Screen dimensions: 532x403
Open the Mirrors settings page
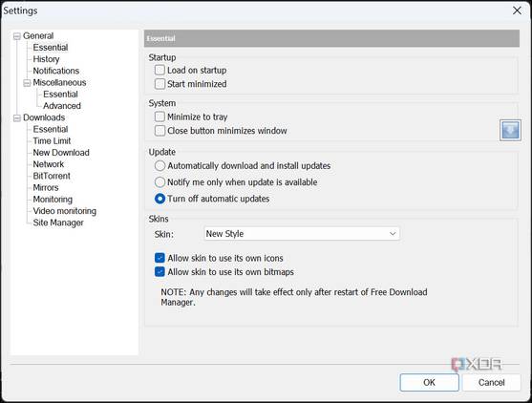point(46,187)
